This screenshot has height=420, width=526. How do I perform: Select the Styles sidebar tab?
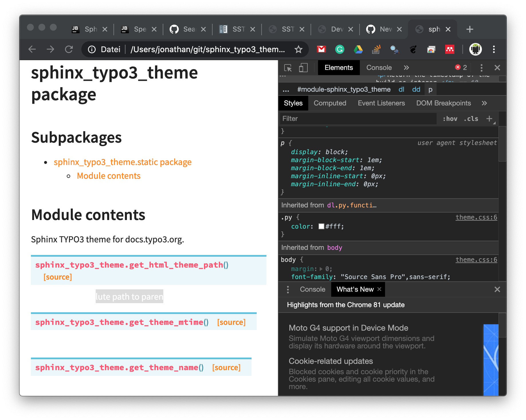click(x=293, y=103)
